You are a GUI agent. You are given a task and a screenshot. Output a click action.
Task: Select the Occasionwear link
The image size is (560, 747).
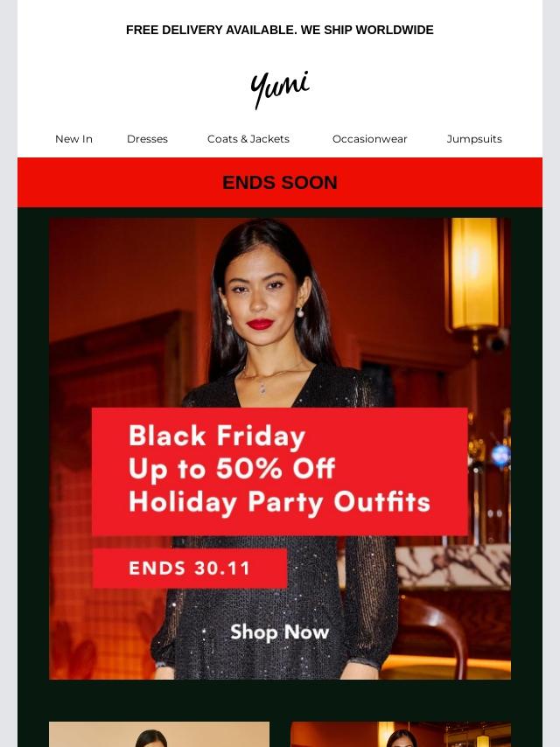pyautogui.click(x=370, y=139)
